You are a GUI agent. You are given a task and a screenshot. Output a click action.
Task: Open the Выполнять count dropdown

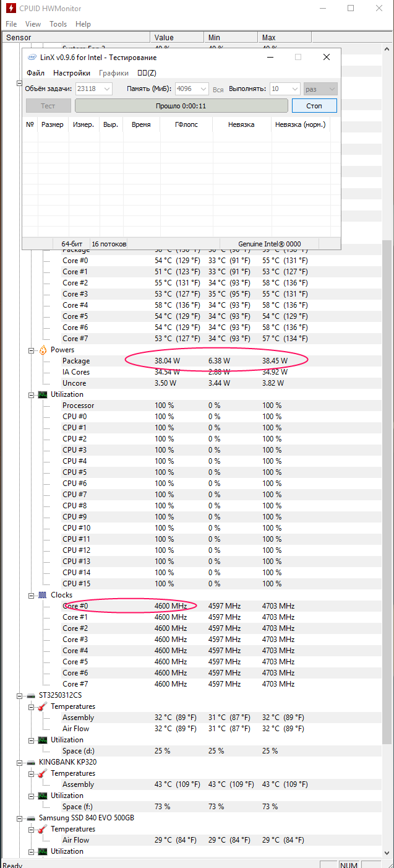(x=294, y=89)
